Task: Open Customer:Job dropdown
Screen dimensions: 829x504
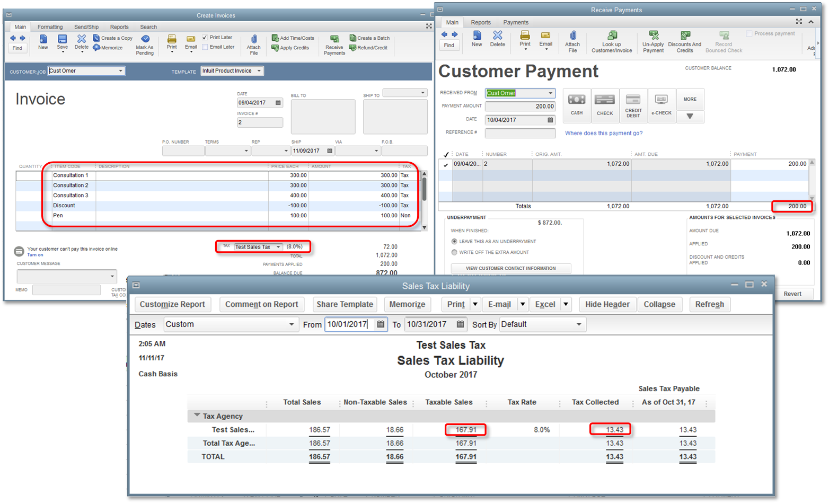Action: (120, 70)
